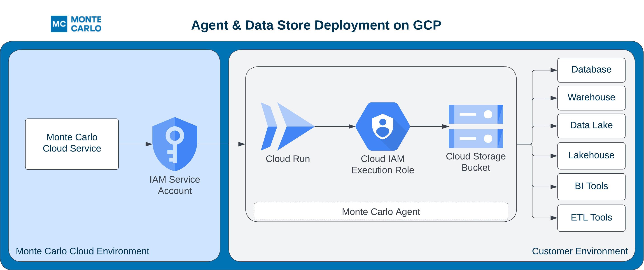Select the ETL Tools box
This screenshot has width=644, height=270.
[x=591, y=218]
